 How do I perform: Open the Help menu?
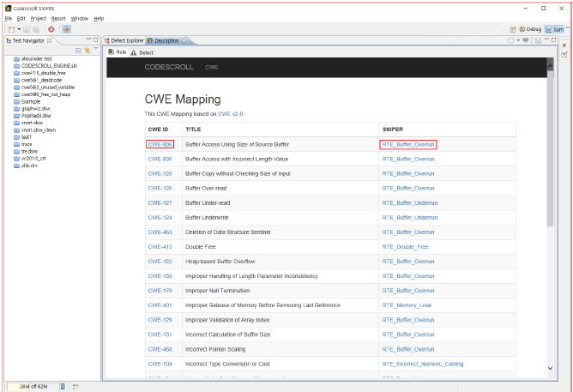[99, 19]
